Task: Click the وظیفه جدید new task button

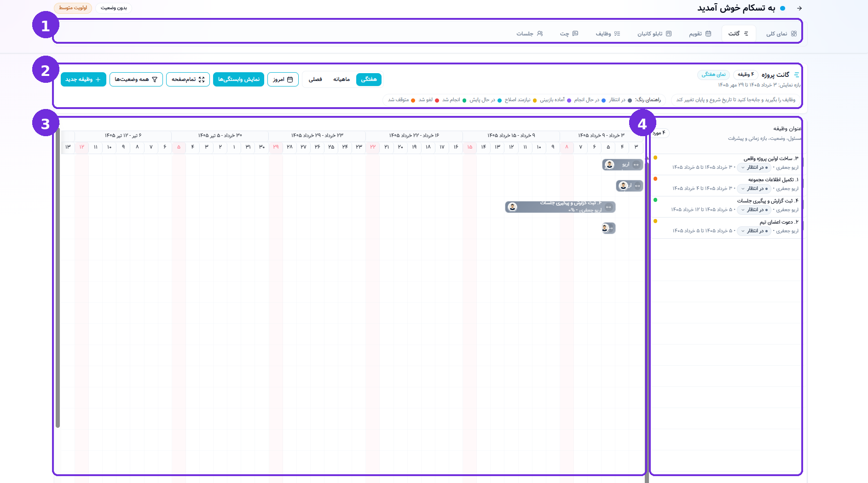Action: (x=83, y=80)
